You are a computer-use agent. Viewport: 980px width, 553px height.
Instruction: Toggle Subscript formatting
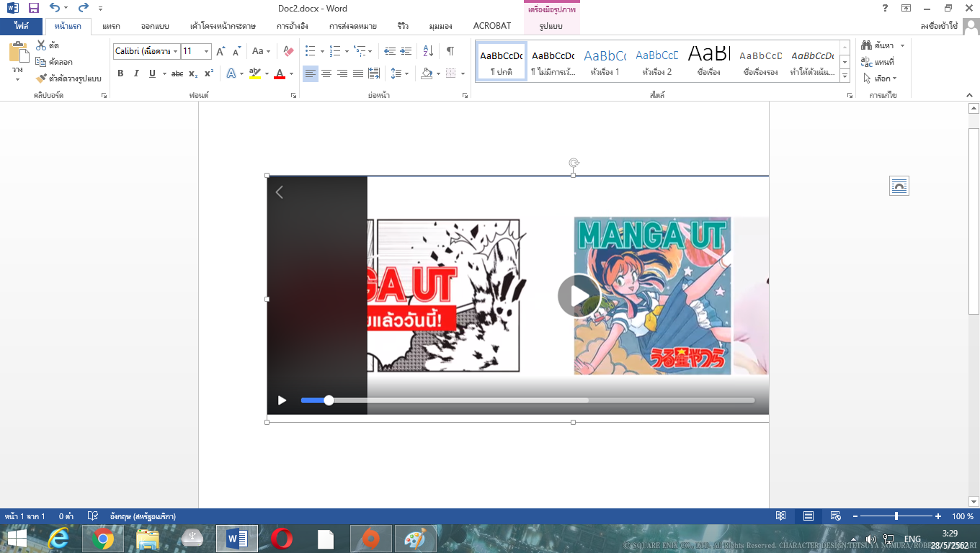point(193,73)
